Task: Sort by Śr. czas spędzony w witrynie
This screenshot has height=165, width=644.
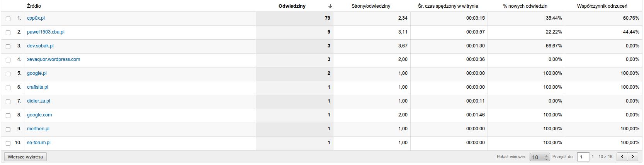Action: tap(448, 6)
